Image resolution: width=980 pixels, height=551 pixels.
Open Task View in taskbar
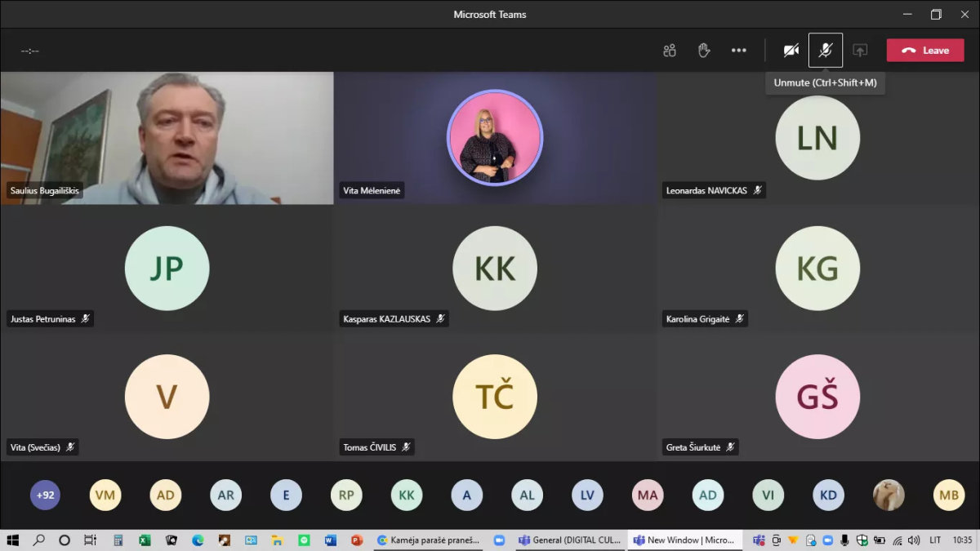coord(91,540)
